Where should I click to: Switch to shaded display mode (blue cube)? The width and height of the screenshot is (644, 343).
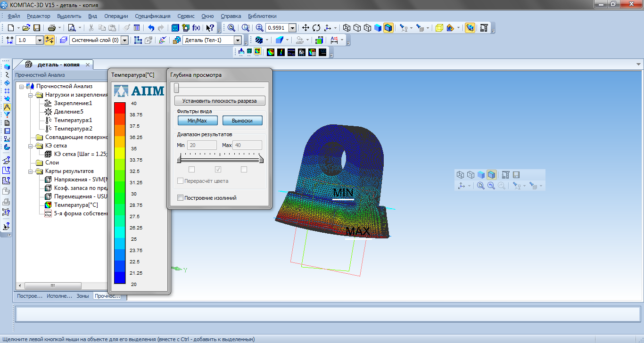click(378, 28)
